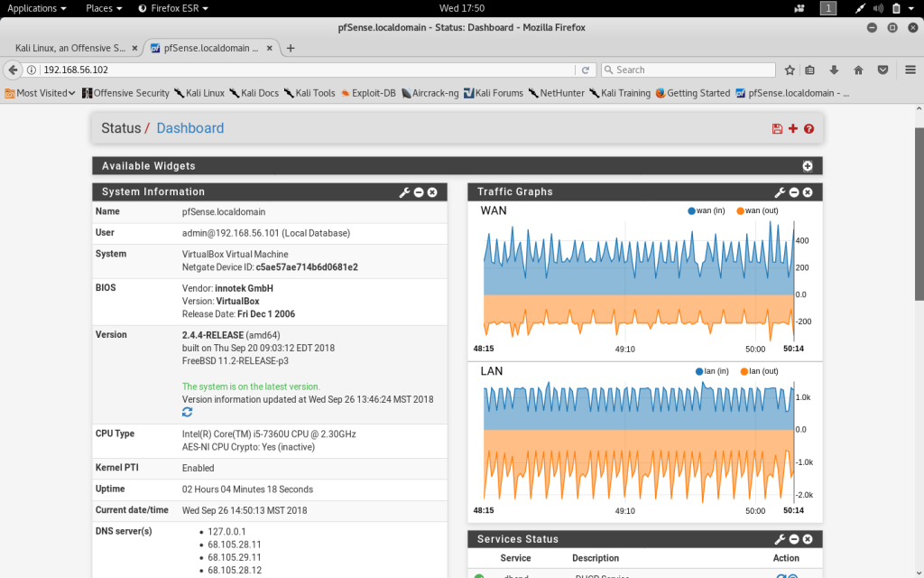Image resolution: width=924 pixels, height=578 pixels.
Task: Click the save dashboard layout icon
Action: point(777,129)
